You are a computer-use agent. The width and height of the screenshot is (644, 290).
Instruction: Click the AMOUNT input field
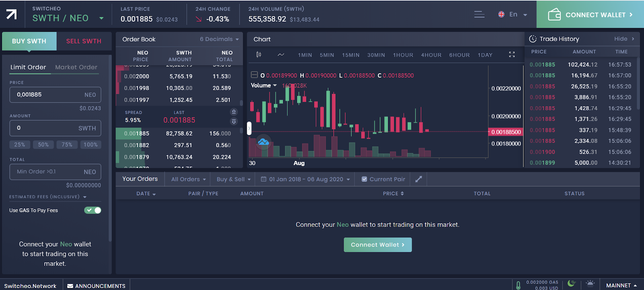(55, 128)
